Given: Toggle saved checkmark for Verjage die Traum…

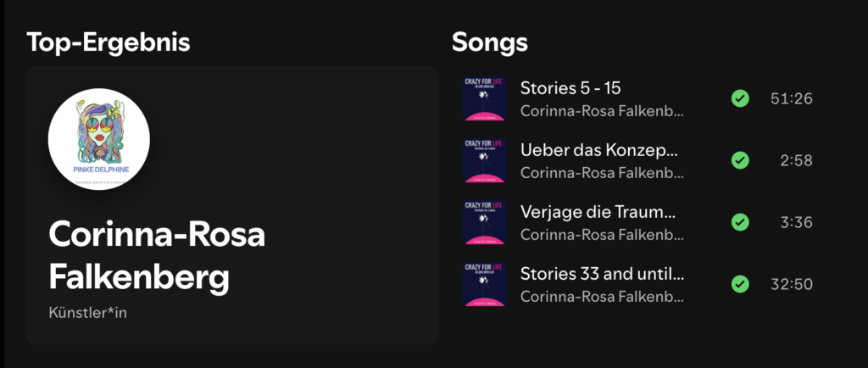Looking at the screenshot, I should (x=740, y=222).
